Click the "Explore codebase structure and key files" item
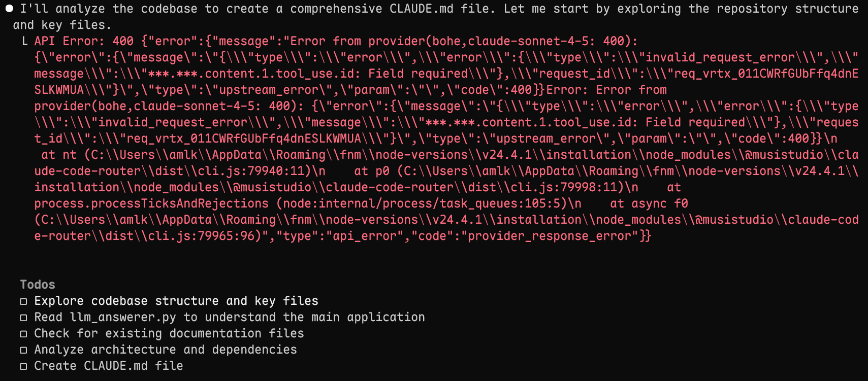The image size is (868, 381). 176,301
